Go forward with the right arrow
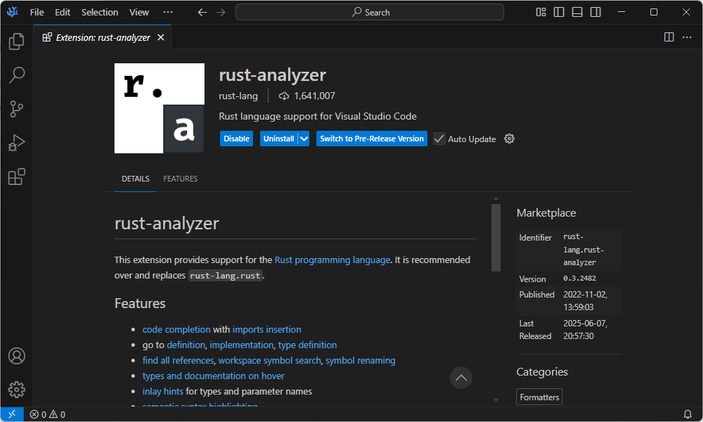The height and width of the screenshot is (422, 703). click(221, 12)
